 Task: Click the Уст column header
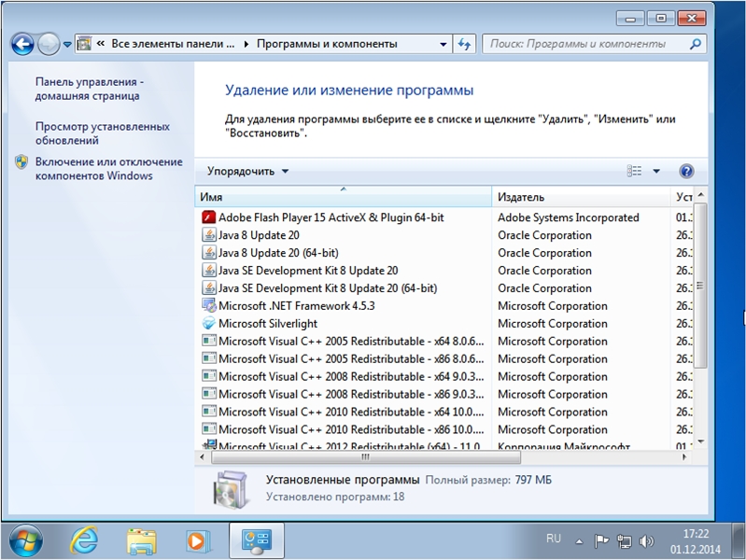tap(683, 197)
